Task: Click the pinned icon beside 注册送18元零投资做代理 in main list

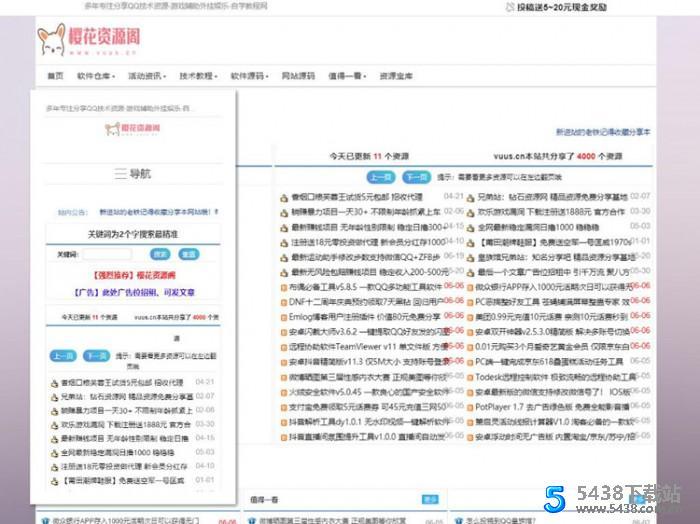Action: [284, 243]
